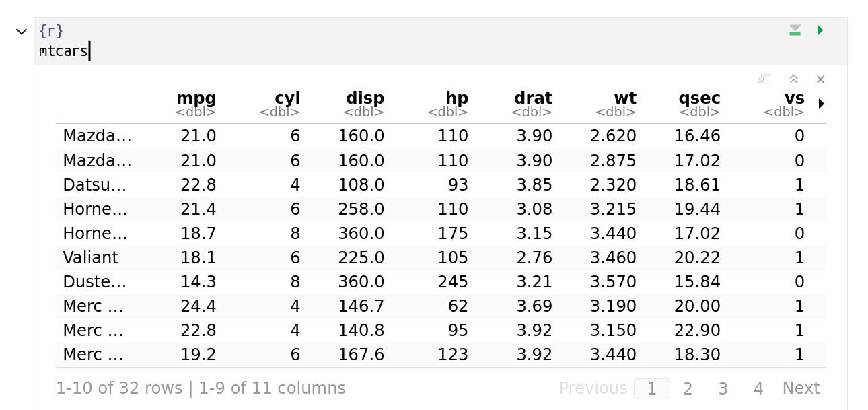
Task: Show the output in a new window
Action: click(x=764, y=79)
